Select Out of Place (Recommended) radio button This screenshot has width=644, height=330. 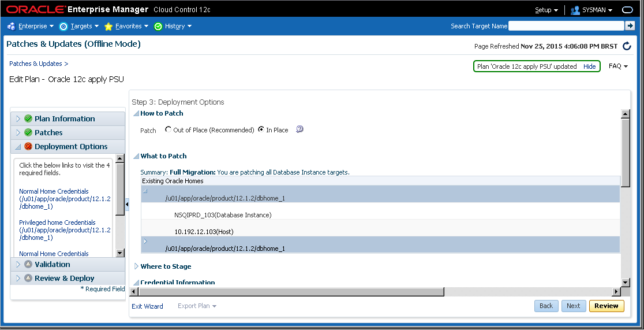pyautogui.click(x=168, y=129)
